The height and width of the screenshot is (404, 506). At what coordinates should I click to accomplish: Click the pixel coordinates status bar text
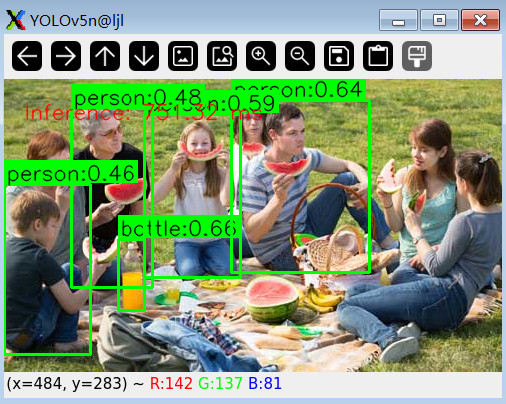[144, 383]
